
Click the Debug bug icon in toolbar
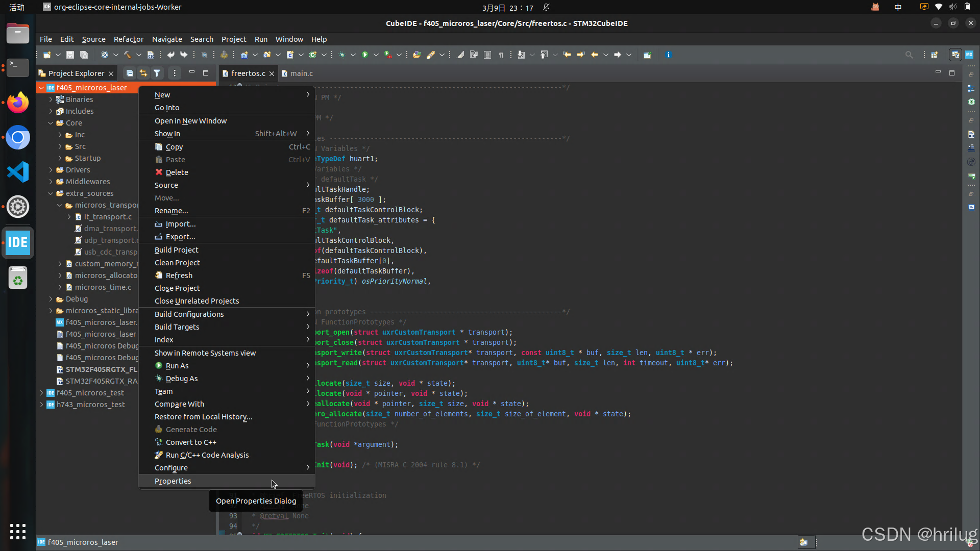coord(342,55)
